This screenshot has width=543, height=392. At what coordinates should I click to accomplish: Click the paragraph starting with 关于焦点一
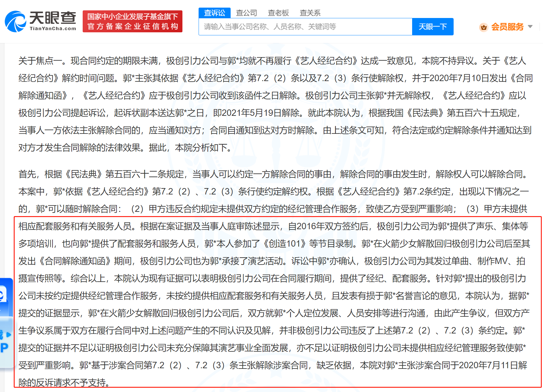(275, 104)
